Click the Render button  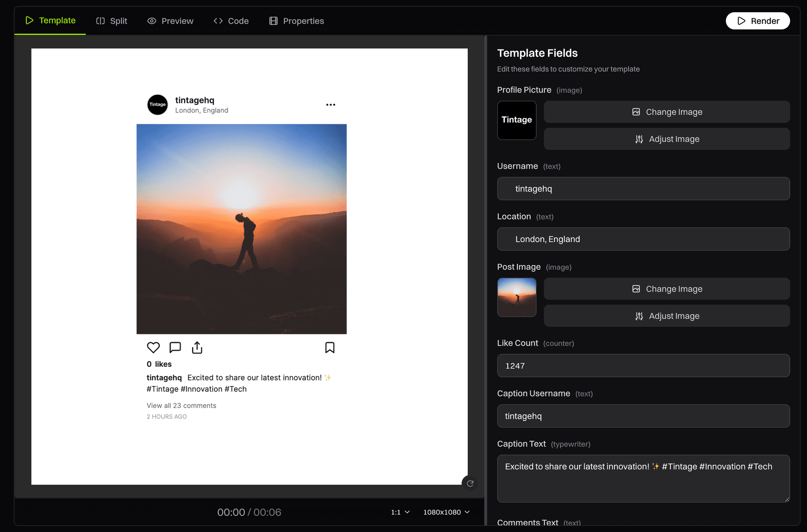[x=758, y=21]
